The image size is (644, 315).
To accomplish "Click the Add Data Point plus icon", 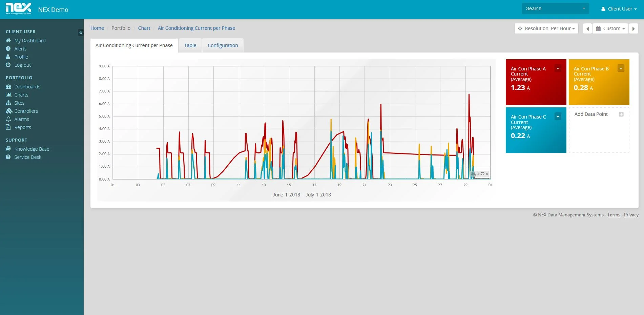I will tap(621, 114).
